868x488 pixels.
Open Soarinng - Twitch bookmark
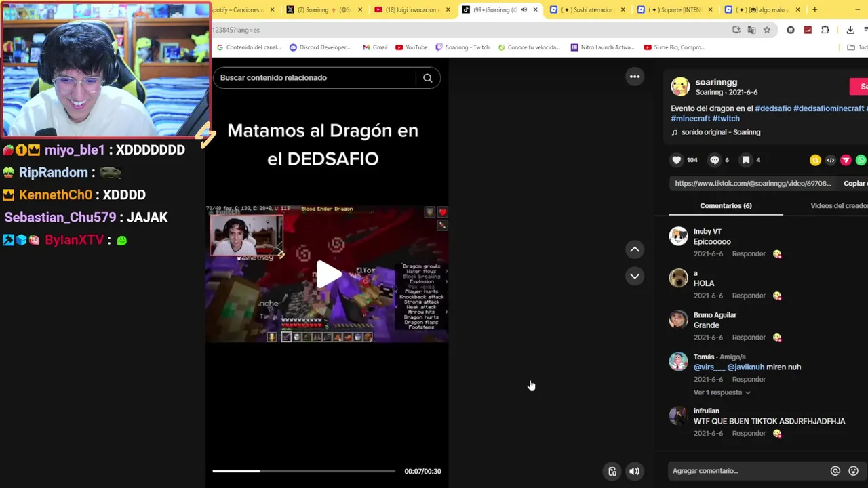(462, 47)
